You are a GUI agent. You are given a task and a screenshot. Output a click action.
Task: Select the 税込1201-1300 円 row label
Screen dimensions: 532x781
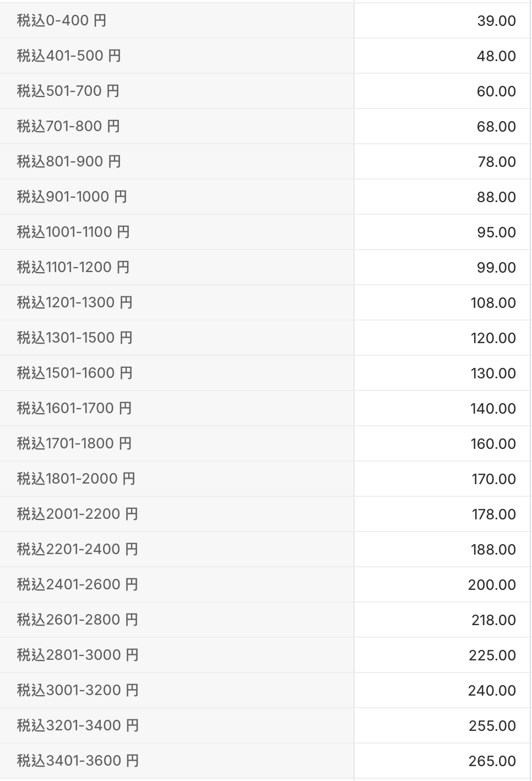(75, 302)
